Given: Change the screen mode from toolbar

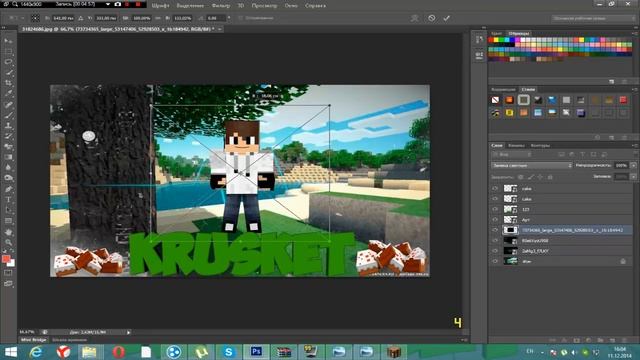Looking at the screenshot, I should (8, 283).
